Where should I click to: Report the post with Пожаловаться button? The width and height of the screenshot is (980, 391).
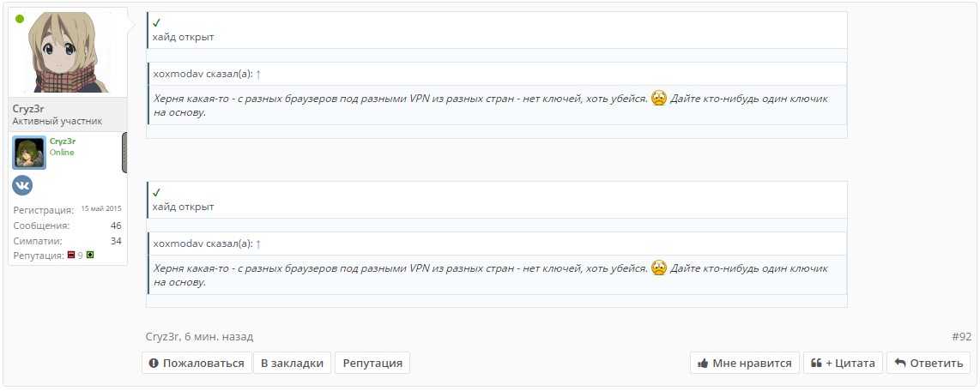tap(197, 363)
